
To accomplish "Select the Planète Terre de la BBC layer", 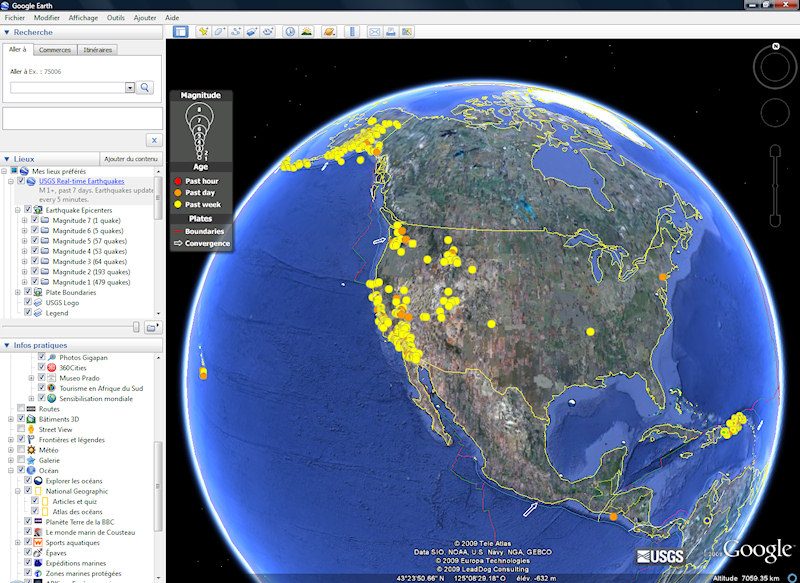I will click(80, 522).
